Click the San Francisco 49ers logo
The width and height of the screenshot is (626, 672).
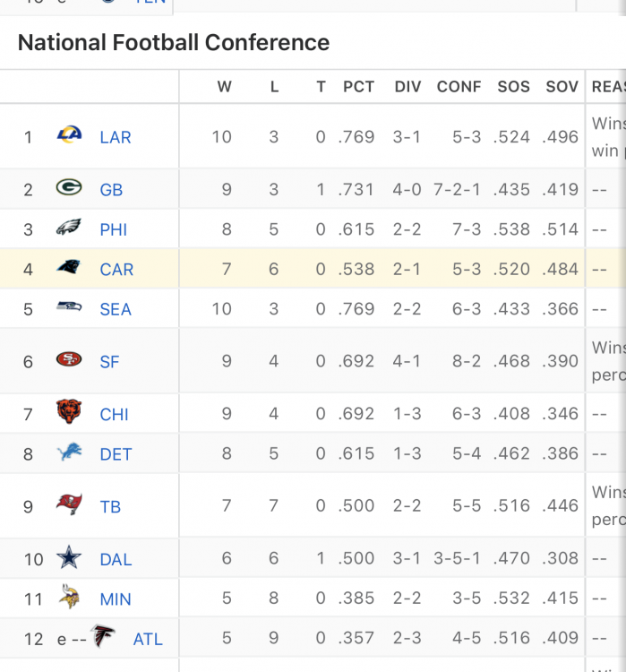(x=69, y=360)
